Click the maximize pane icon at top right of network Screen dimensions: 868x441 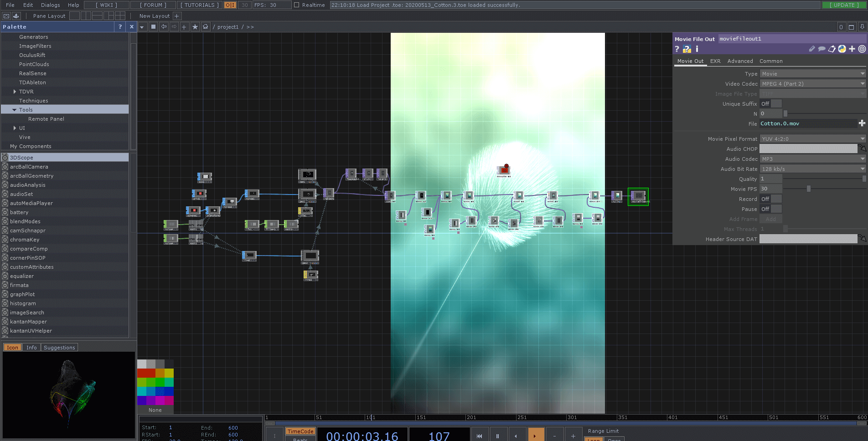coord(851,27)
